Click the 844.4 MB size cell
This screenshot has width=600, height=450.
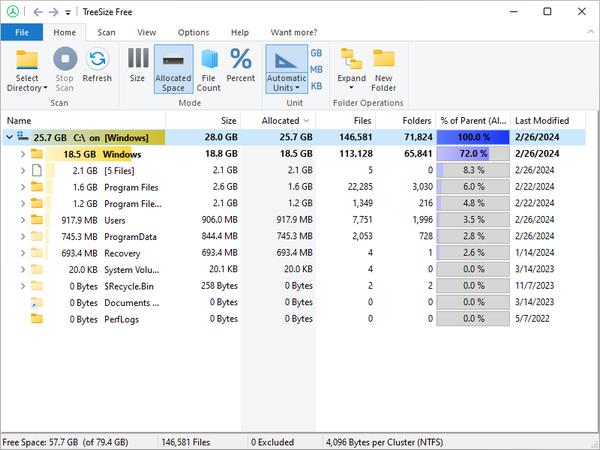point(220,236)
